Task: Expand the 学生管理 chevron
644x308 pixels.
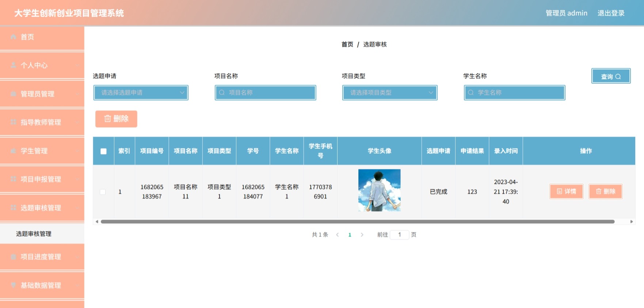Action: tap(77, 151)
